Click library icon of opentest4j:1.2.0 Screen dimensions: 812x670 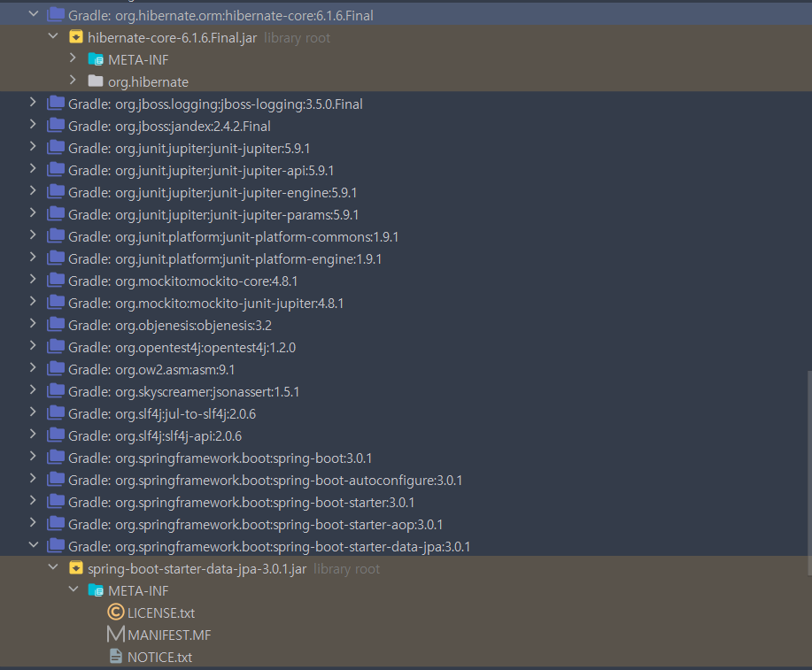point(56,346)
